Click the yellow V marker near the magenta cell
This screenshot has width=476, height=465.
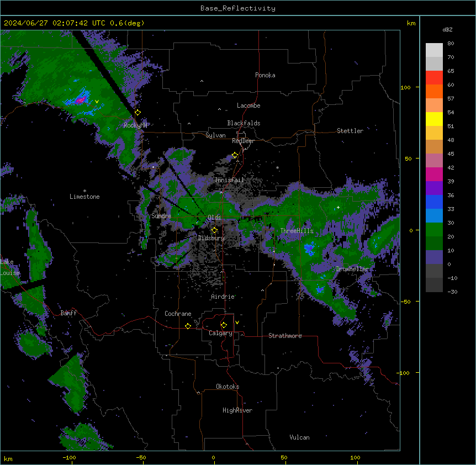(97, 102)
